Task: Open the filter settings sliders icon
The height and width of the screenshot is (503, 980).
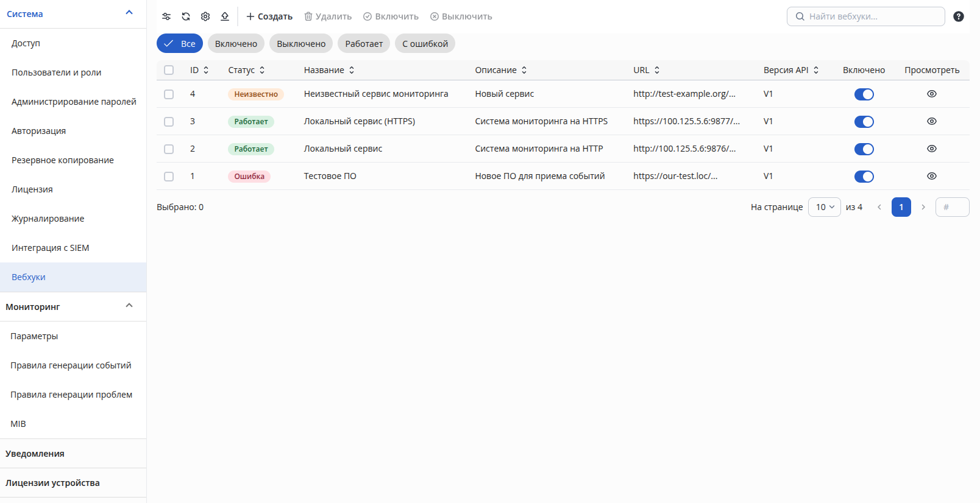Action: (x=166, y=16)
